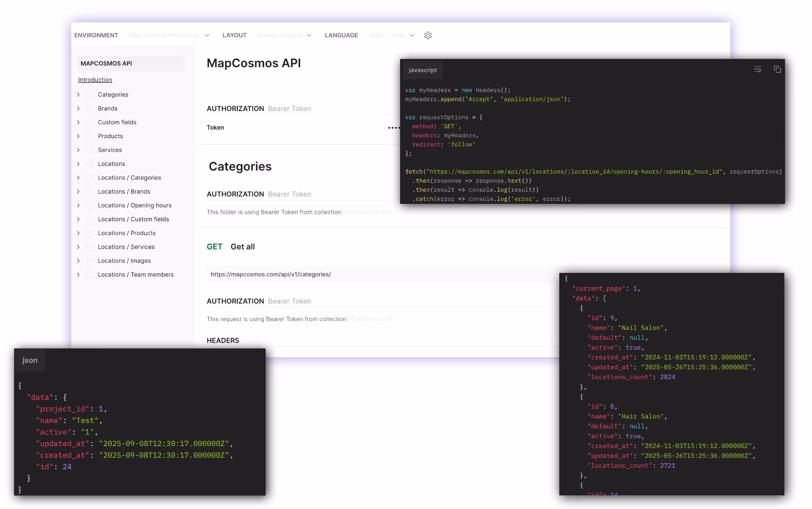Click the Services folder icon
Viewport: 812px width, 509px height.
90,150
